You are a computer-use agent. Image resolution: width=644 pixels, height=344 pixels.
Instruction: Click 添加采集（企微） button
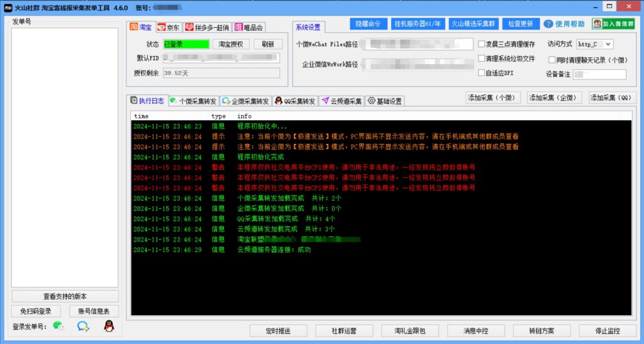pyautogui.click(x=555, y=97)
